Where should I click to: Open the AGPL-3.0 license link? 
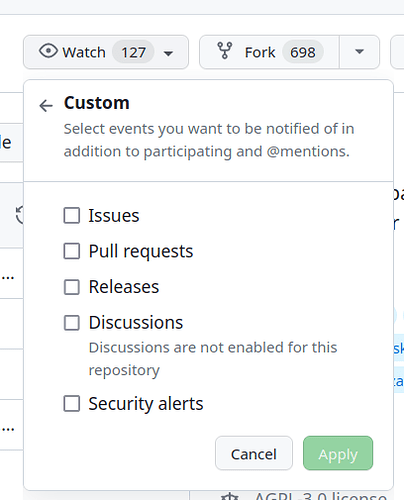coord(321,497)
